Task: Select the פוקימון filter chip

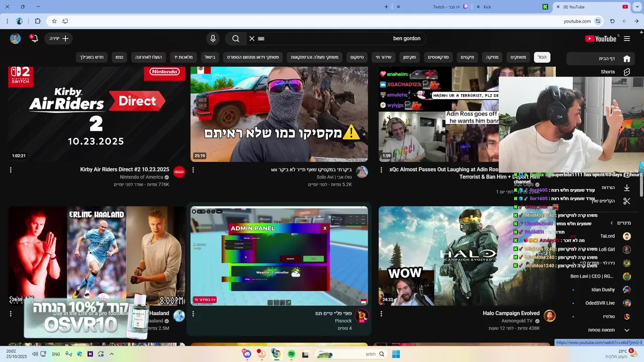Action: [x=410, y=57]
